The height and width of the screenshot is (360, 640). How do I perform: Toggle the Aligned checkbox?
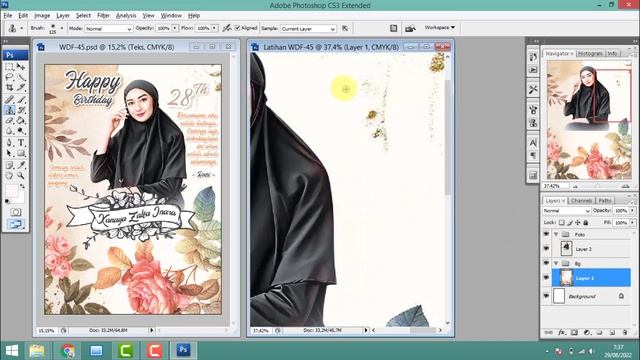(238, 28)
